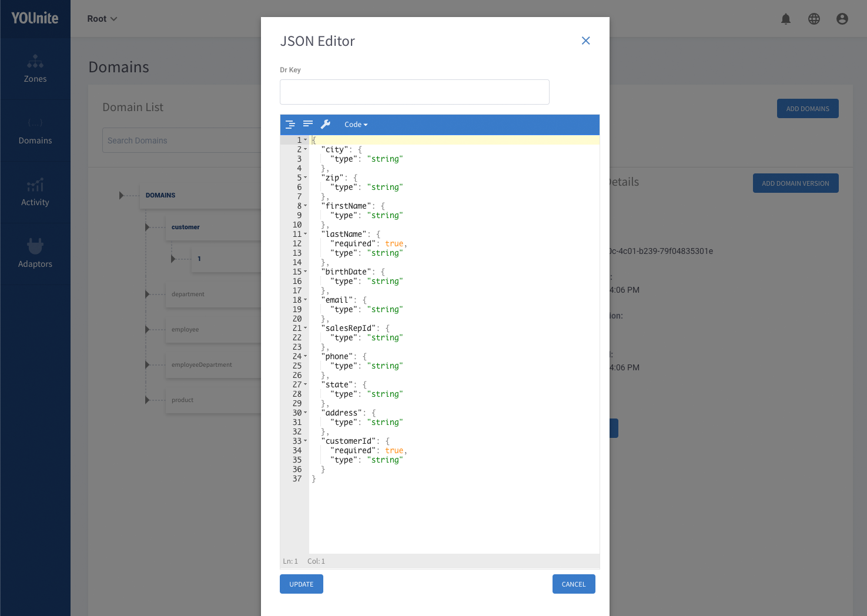Open Zones from the sidebar
Image resolution: width=867 pixels, height=616 pixels.
35,69
